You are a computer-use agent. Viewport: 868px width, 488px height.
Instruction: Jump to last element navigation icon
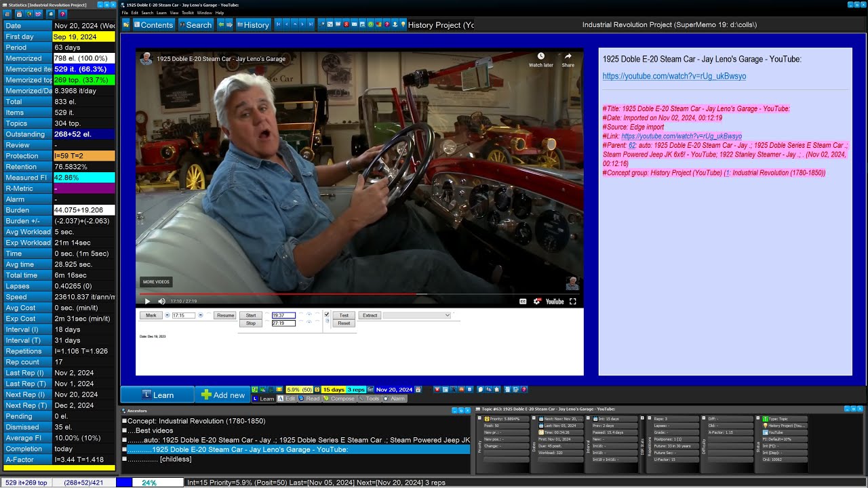click(x=311, y=25)
